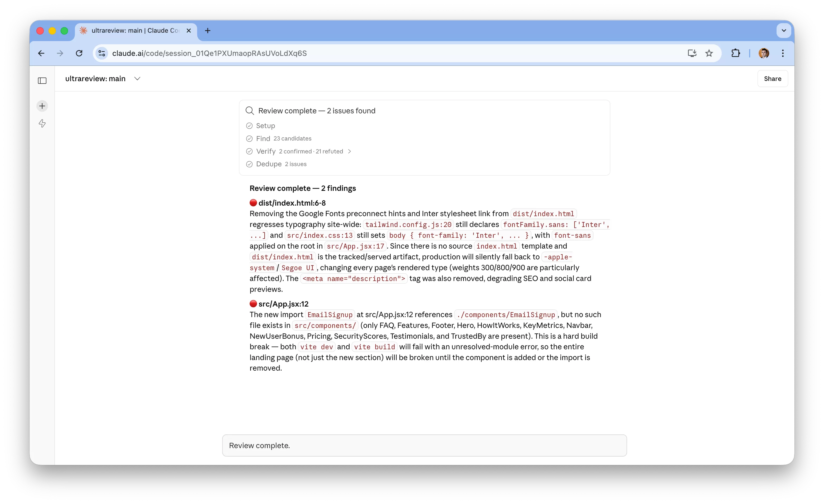Open a new browser tab
The image size is (824, 504).
208,30
